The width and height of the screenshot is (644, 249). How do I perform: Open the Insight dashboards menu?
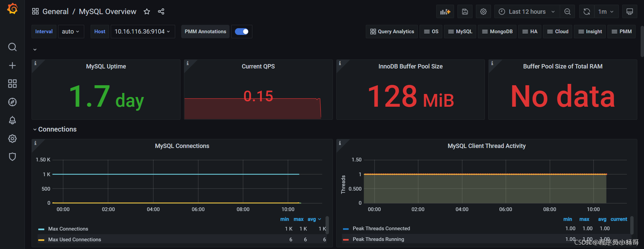pos(590,32)
